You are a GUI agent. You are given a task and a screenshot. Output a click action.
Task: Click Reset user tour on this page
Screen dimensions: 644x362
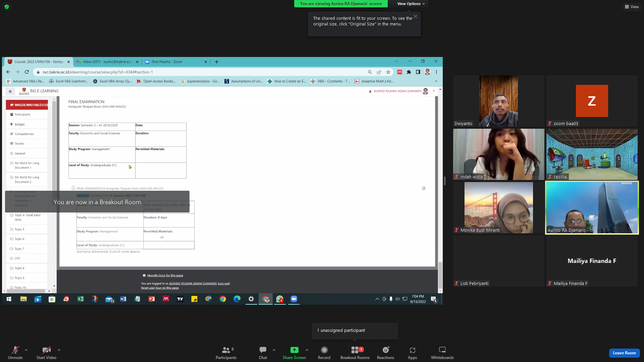160,288
